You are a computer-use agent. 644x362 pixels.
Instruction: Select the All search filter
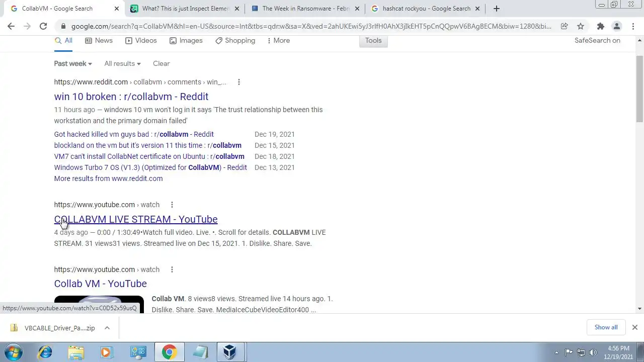pos(63,40)
